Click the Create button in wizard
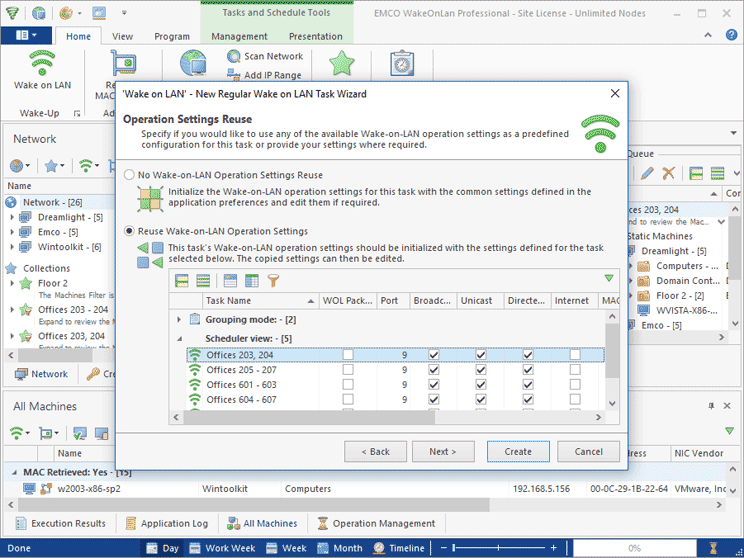744x558 pixels. coord(518,451)
